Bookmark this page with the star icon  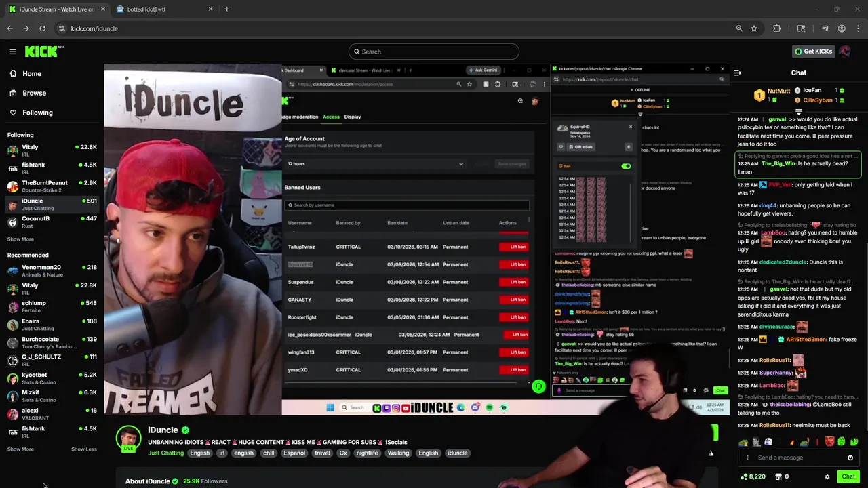(x=754, y=28)
